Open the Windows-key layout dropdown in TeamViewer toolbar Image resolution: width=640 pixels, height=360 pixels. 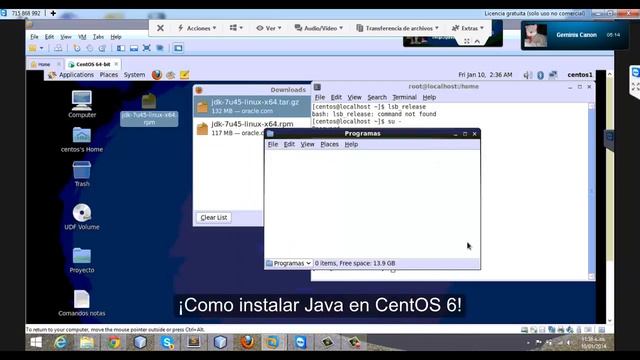coord(236,28)
